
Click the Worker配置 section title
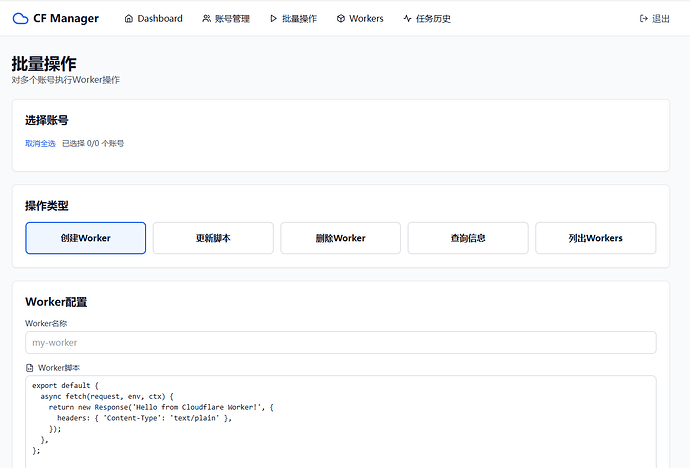point(56,302)
